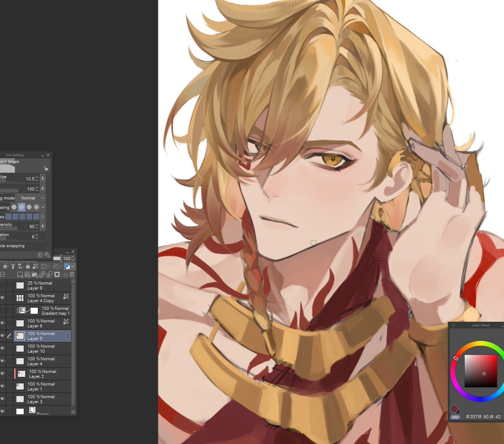
Task: Toggle Set as Draft Layer icon
Action: point(20,266)
